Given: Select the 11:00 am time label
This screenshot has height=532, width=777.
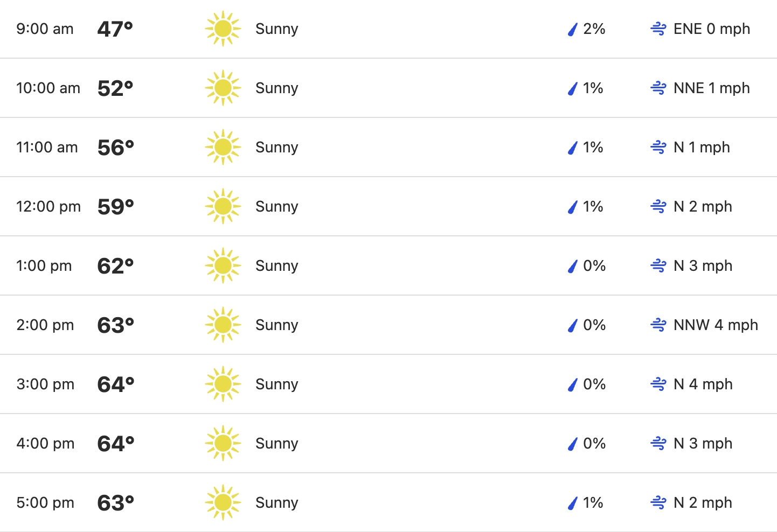Looking at the screenshot, I should [x=47, y=147].
